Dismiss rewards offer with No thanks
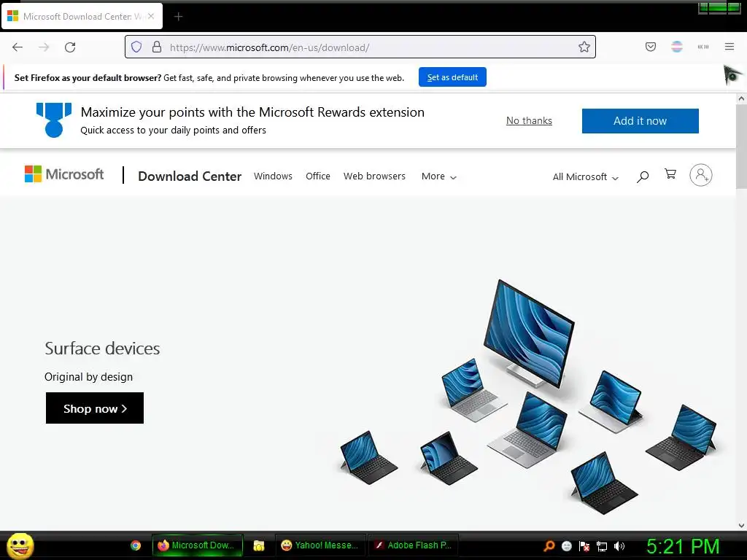The height and width of the screenshot is (560, 747). (529, 120)
